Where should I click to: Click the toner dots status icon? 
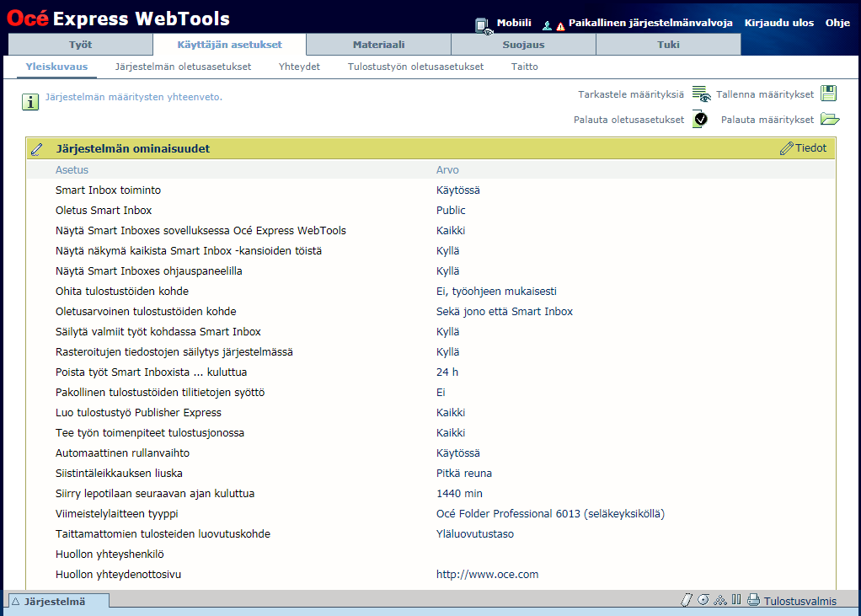719,600
